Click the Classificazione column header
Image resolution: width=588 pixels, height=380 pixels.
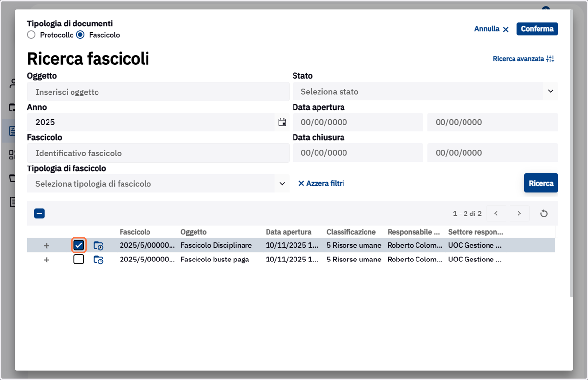351,232
